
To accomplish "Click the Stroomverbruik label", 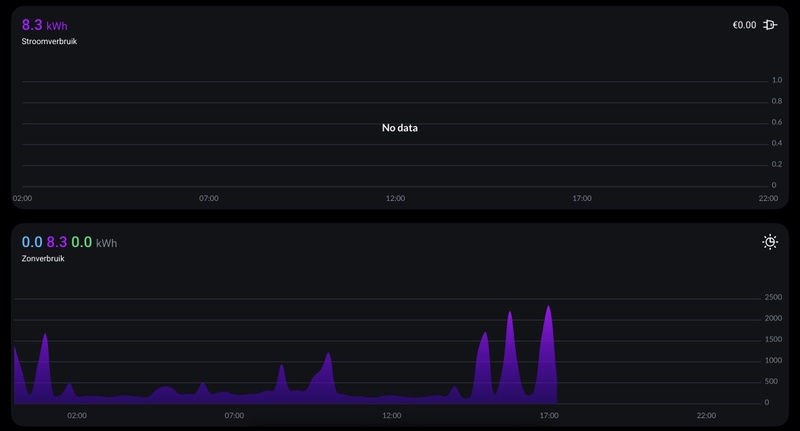I will (x=49, y=41).
